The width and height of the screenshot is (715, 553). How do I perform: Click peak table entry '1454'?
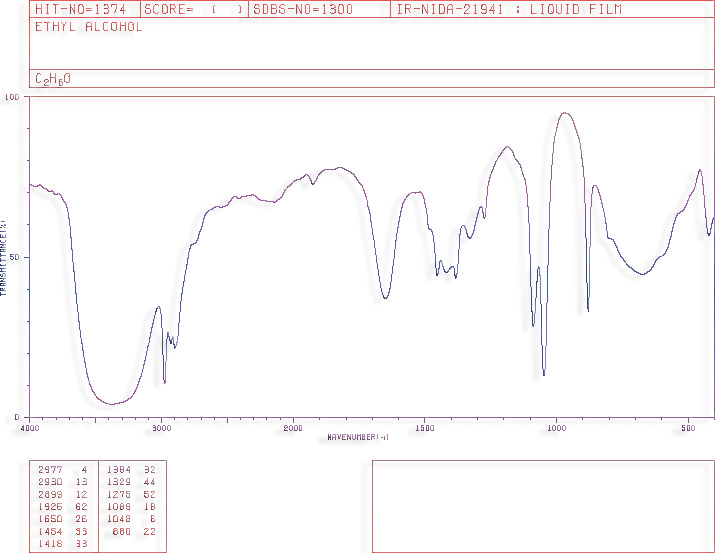(x=50, y=532)
